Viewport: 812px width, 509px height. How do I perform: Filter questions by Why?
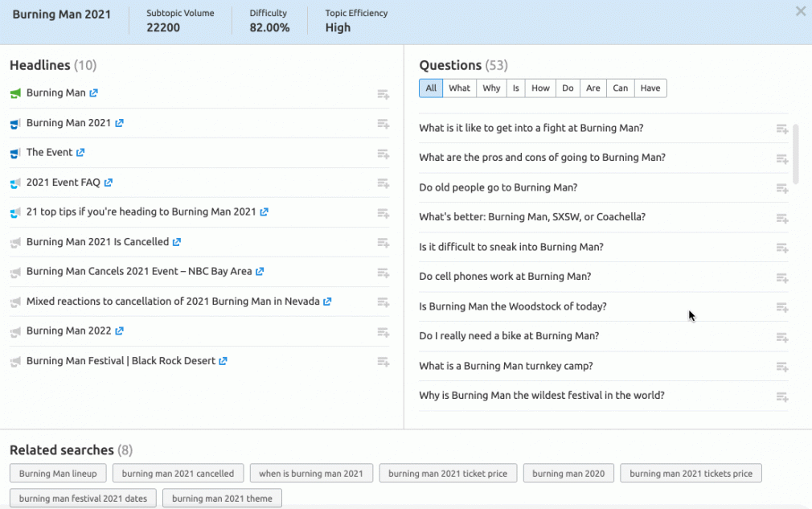tap(491, 88)
